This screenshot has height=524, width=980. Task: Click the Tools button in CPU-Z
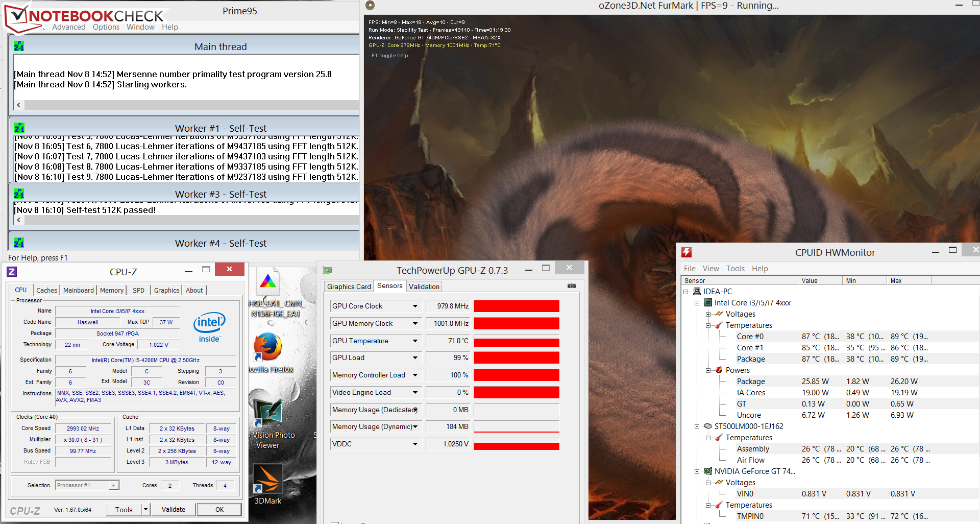point(124,509)
